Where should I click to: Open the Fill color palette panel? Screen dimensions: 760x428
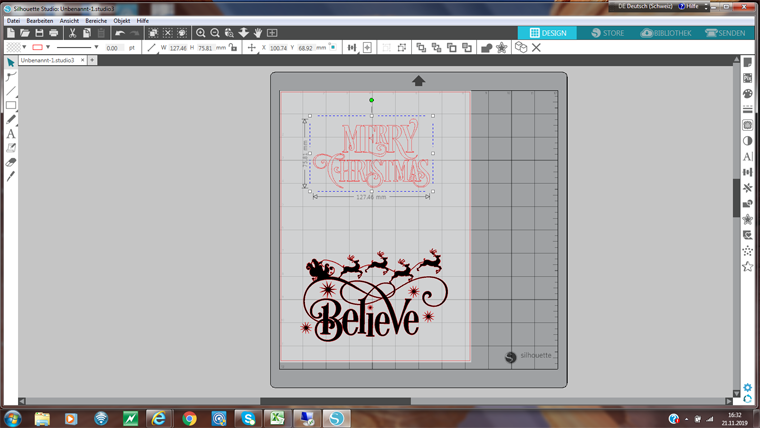[x=747, y=94]
